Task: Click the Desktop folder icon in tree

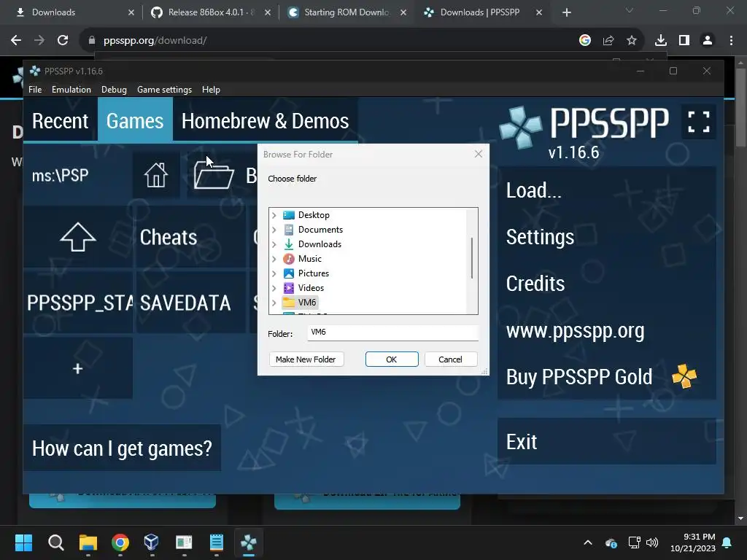Action: pos(289,215)
